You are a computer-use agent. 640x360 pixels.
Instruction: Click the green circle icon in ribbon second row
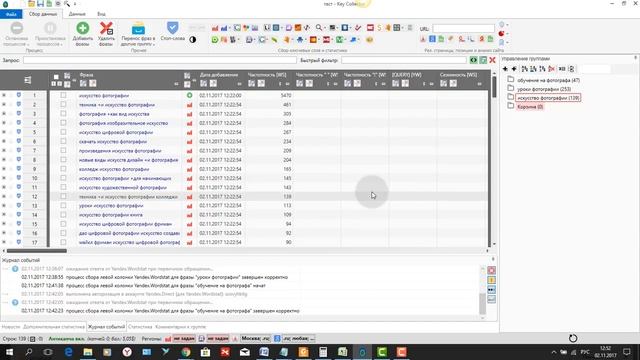point(215,40)
